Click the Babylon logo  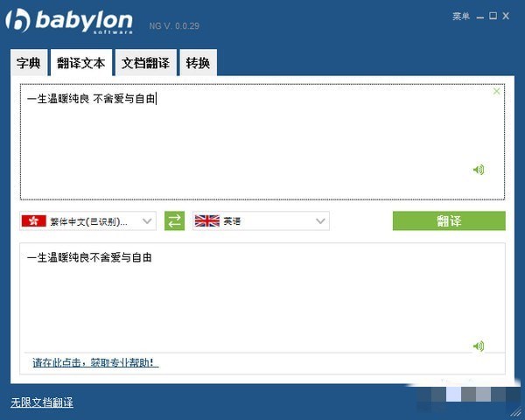click(69, 21)
